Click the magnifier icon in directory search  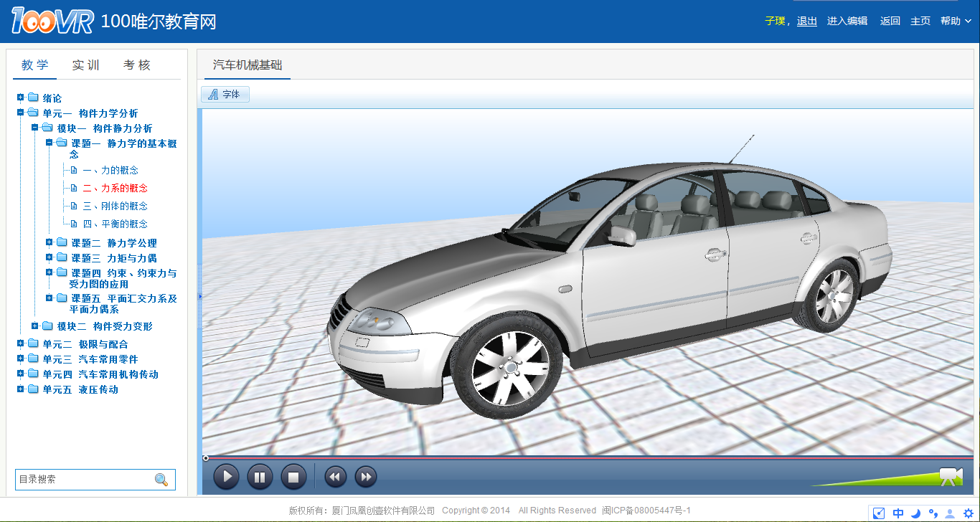click(161, 480)
